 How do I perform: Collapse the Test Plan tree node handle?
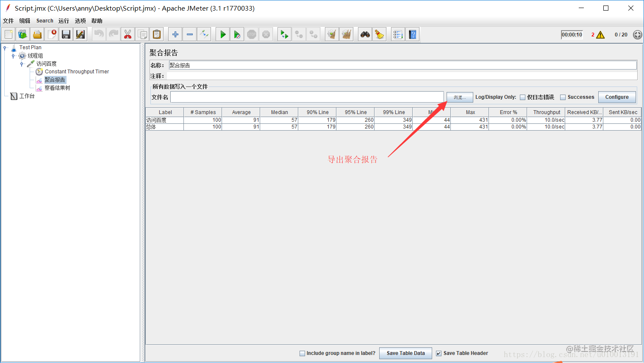click(x=5, y=48)
